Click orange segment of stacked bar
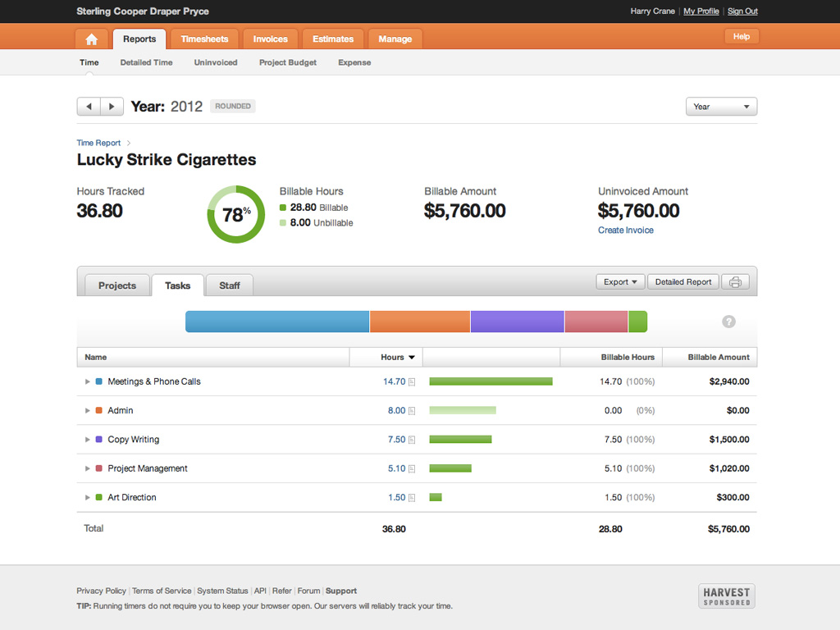Image resolution: width=840 pixels, height=630 pixels. 420,322
